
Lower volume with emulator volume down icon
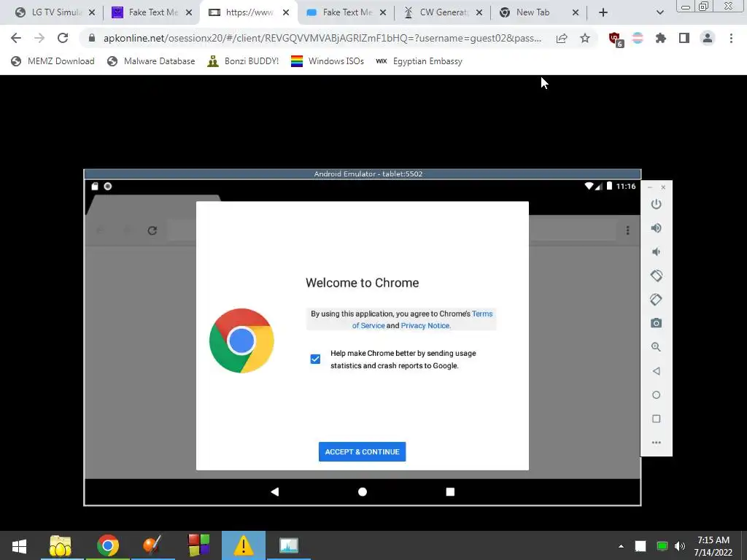pos(656,252)
